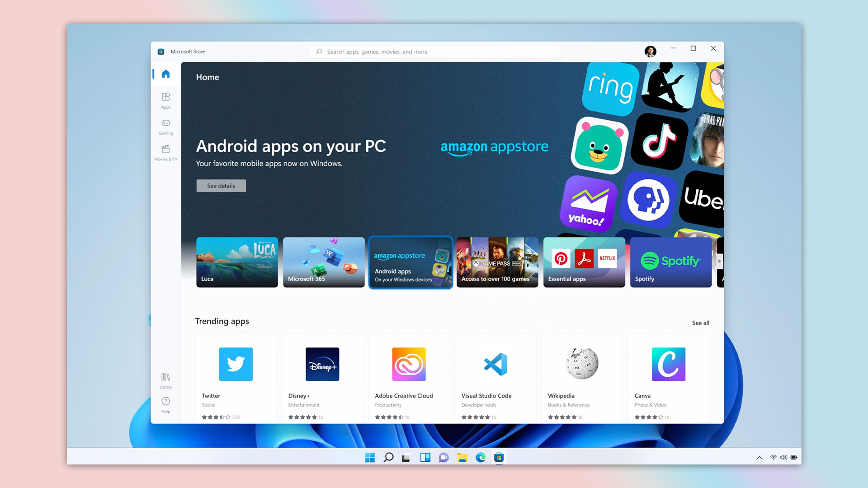The height and width of the screenshot is (488, 868).
Task: Open Game Pass carousel card
Action: (x=497, y=262)
